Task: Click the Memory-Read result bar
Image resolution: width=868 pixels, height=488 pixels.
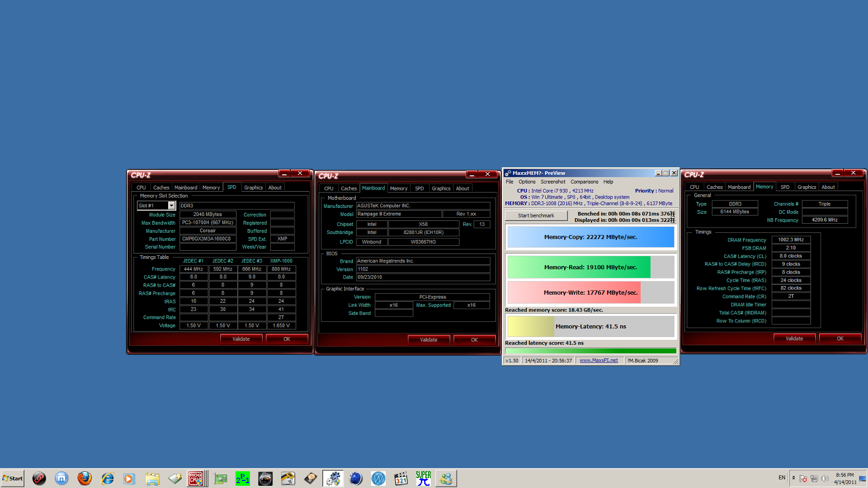Action: [591, 267]
